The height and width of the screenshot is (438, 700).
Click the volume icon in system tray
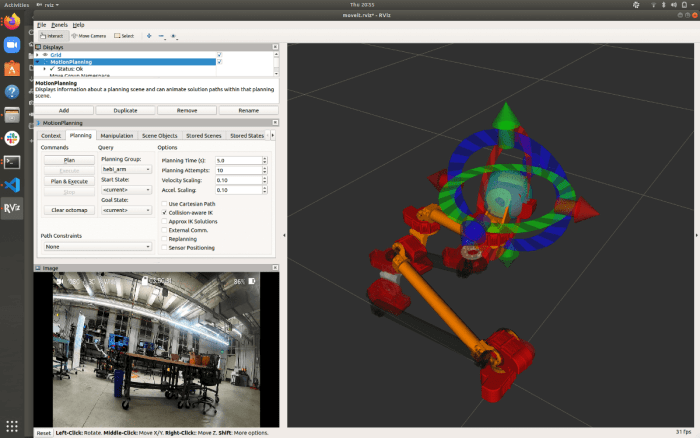tap(674, 5)
